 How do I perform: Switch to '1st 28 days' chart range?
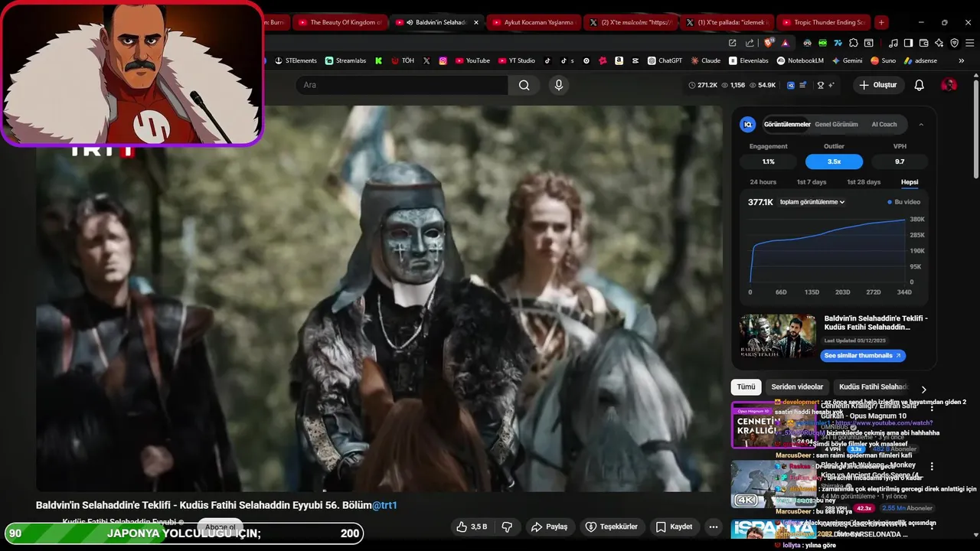point(864,182)
